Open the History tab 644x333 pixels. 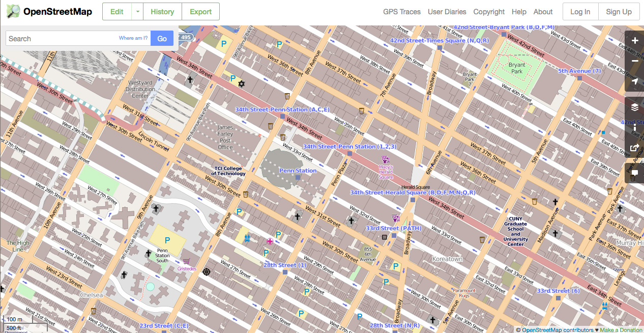pyautogui.click(x=162, y=11)
